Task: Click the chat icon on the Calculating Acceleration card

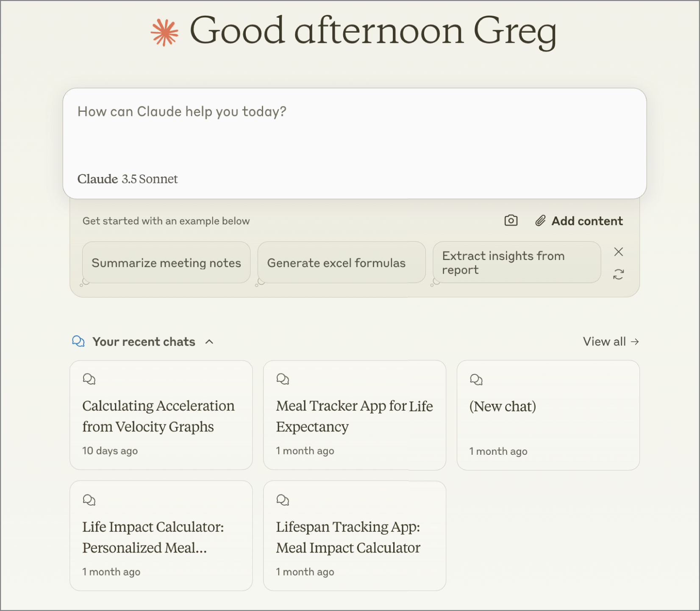Action: 89,379
